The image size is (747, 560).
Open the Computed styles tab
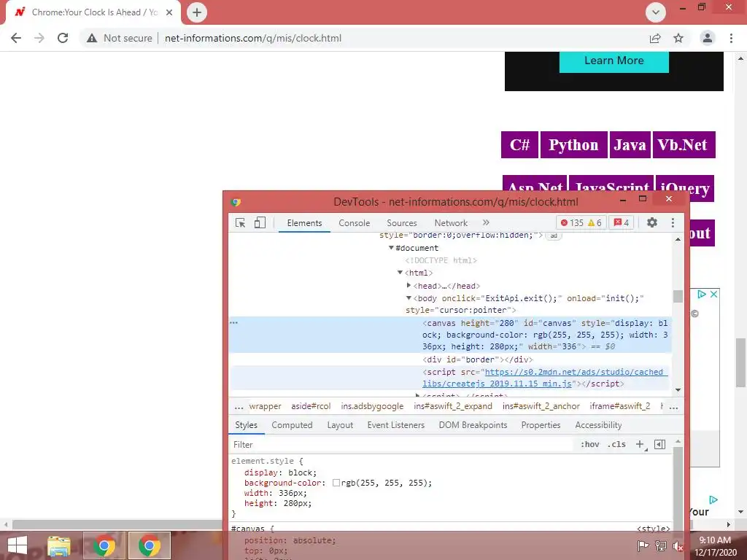pos(292,425)
